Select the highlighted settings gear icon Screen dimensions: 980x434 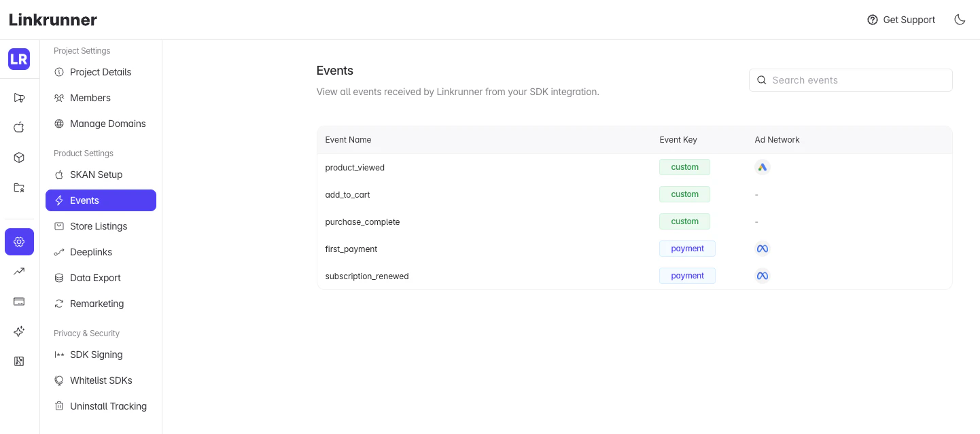point(19,242)
